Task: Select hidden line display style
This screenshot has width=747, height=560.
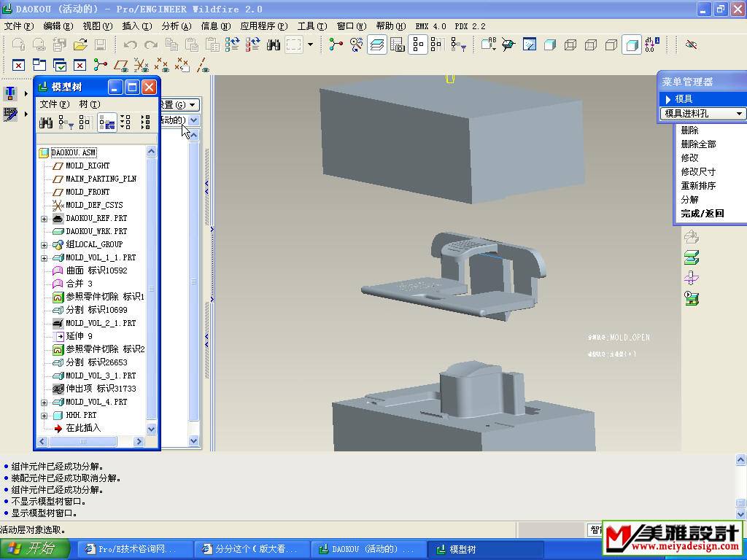Action: pos(591,44)
